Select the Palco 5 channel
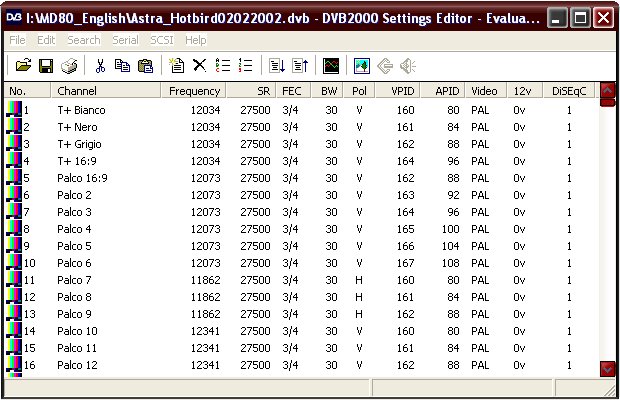Image resolution: width=620 pixels, height=400 pixels. point(74,246)
